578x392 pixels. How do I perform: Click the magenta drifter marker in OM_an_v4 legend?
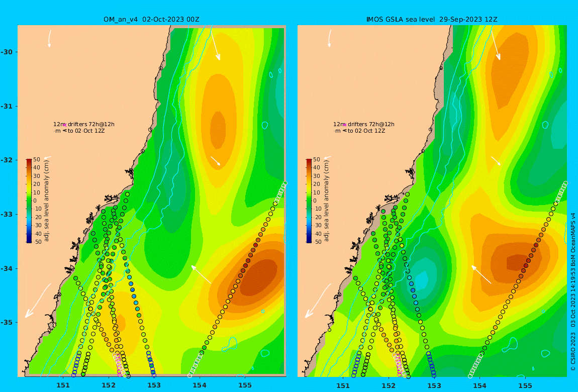coord(64,125)
